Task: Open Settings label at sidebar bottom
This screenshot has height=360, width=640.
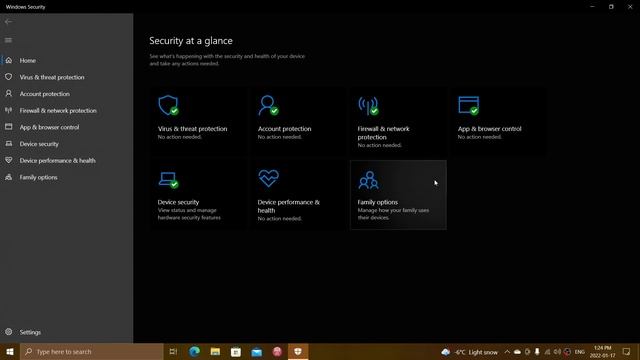Action: pos(30,332)
